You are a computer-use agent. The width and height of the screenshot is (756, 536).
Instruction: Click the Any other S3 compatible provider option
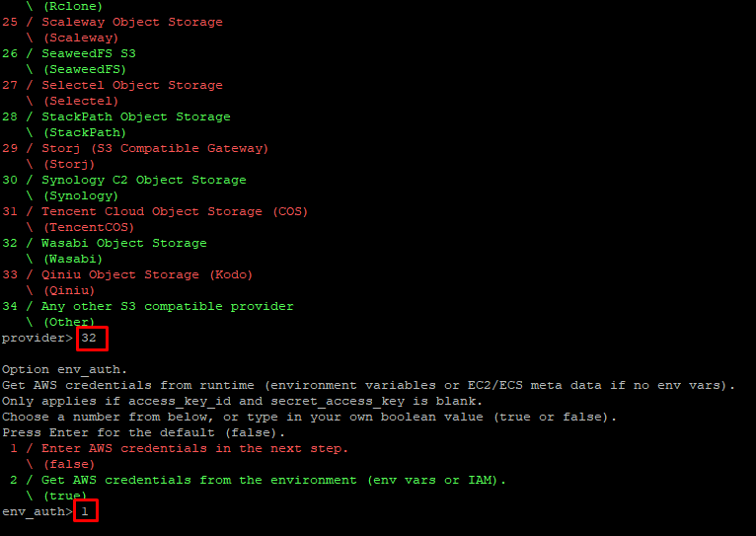click(x=167, y=306)
